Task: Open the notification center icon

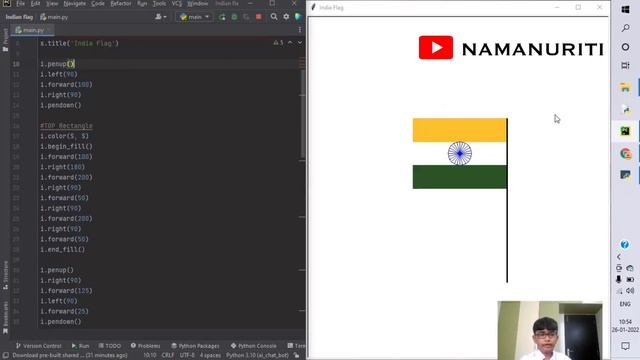Action: coord(625,346)
